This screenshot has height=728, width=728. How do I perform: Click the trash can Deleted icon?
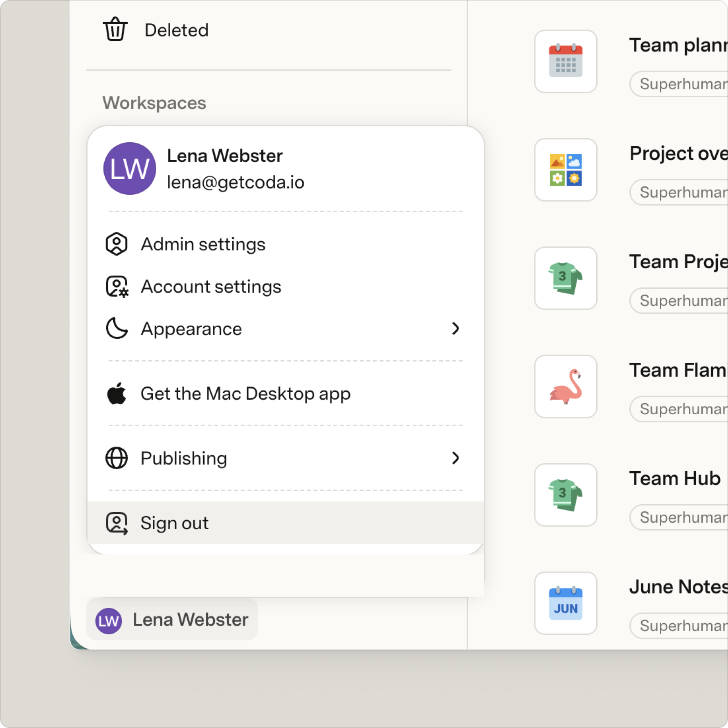[115, 29]
